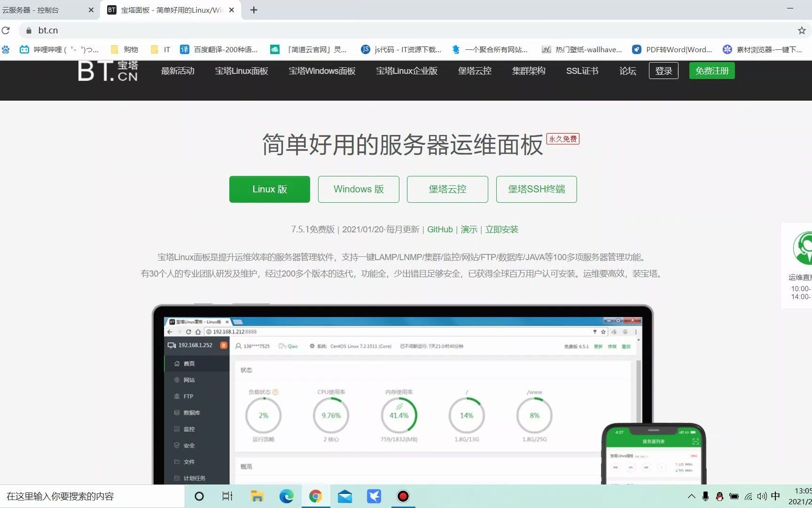Click the 7.5.1免费版 version text
812x508 pixels.
pos(312,230)
